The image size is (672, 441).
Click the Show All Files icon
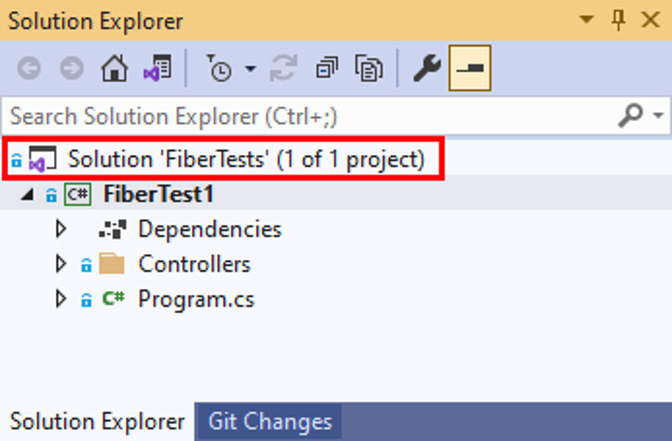click(370, 69)
